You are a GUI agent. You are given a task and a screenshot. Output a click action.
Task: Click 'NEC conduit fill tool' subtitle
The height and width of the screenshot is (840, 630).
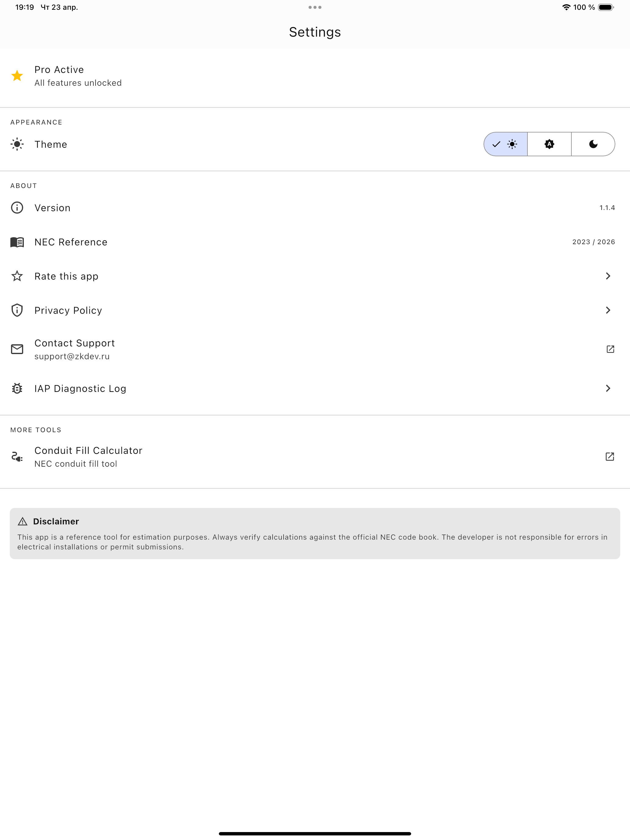click(76, 464)
